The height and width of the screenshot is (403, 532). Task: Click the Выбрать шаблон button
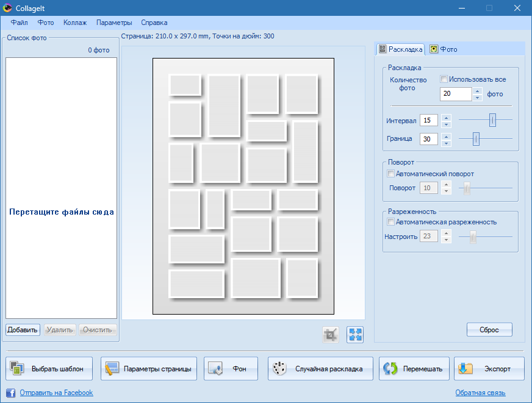pyautogui.click(x=49, y=368)
